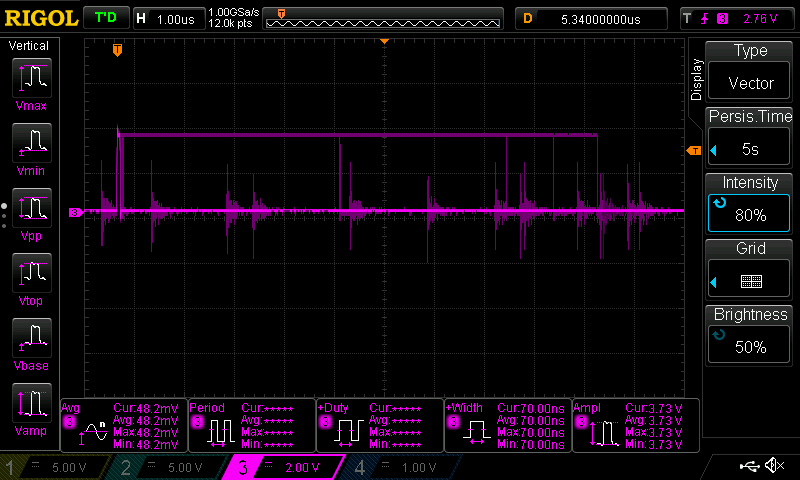Click the orange trigger level marker
The width and height of the screenshot is (800, 480).
click(693, 151)
